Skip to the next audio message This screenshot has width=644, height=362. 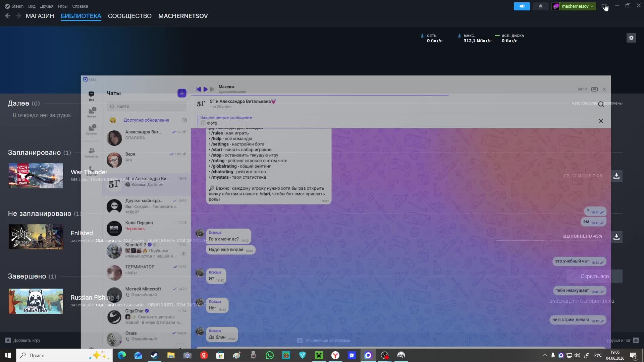click(x=212, y=89)
